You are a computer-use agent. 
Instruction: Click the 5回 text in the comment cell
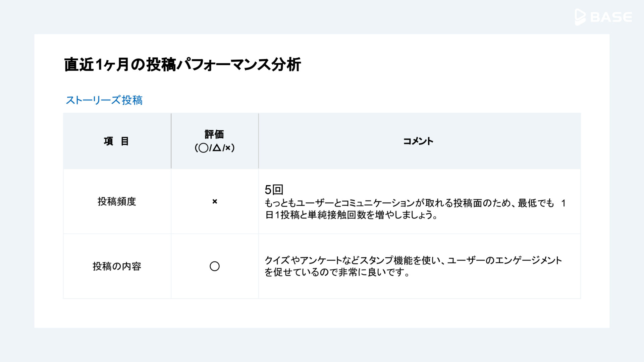tap(274, 190)
